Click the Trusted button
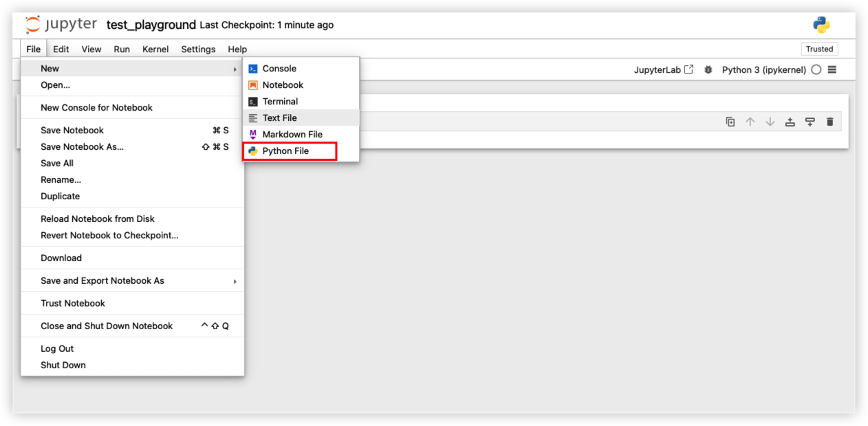Viewport: 868px width, 426px height. tap(819, 49)
